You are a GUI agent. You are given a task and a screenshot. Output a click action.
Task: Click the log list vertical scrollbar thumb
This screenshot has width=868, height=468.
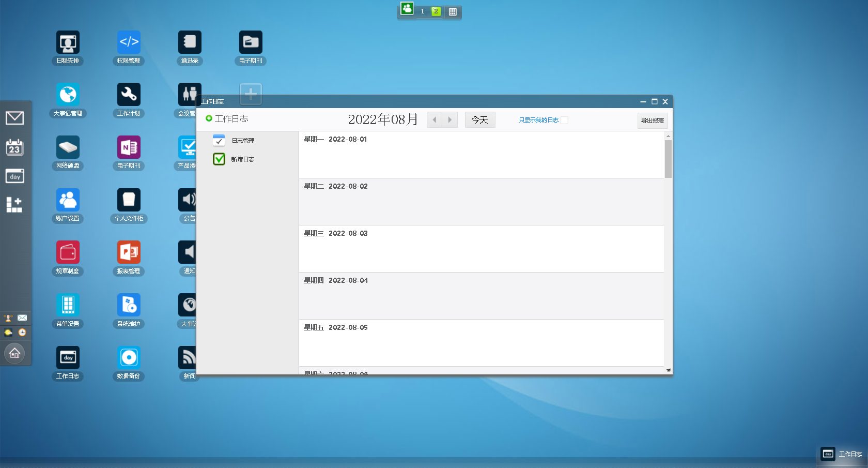pyautogui.click(x=668, y=159)
